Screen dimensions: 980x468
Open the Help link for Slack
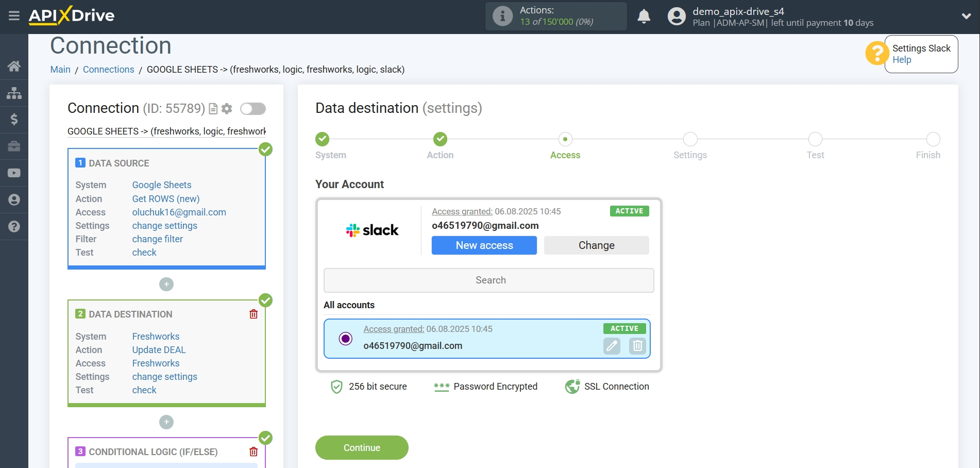click(x=902, y=60)
